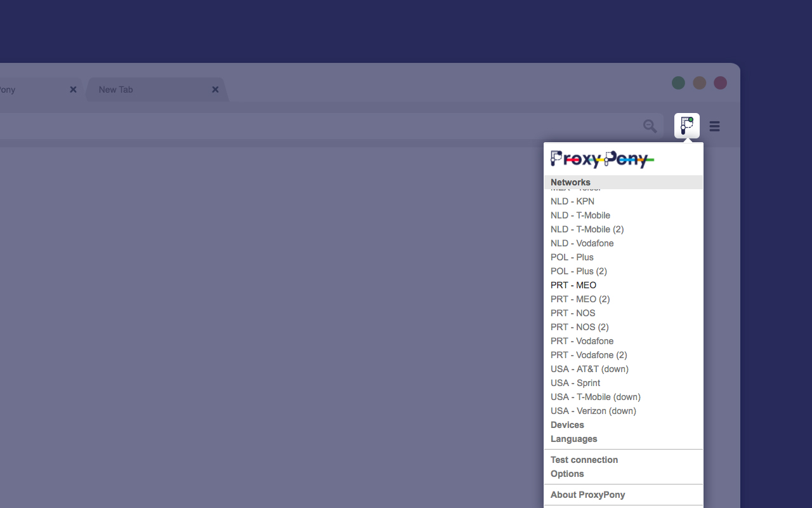Select network NLD - Vodafone
The image size is (812, 508).
(x=624, y=243)
